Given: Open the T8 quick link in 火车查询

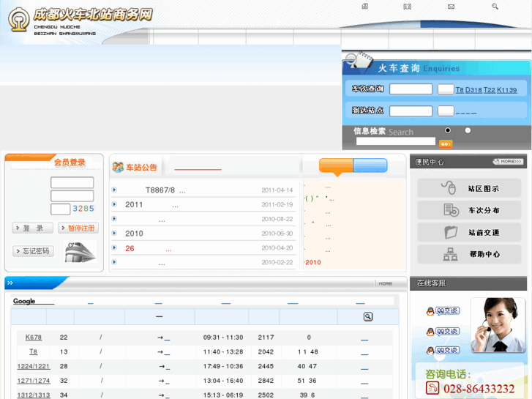Looking at the screenshot, I should [460, 90].
